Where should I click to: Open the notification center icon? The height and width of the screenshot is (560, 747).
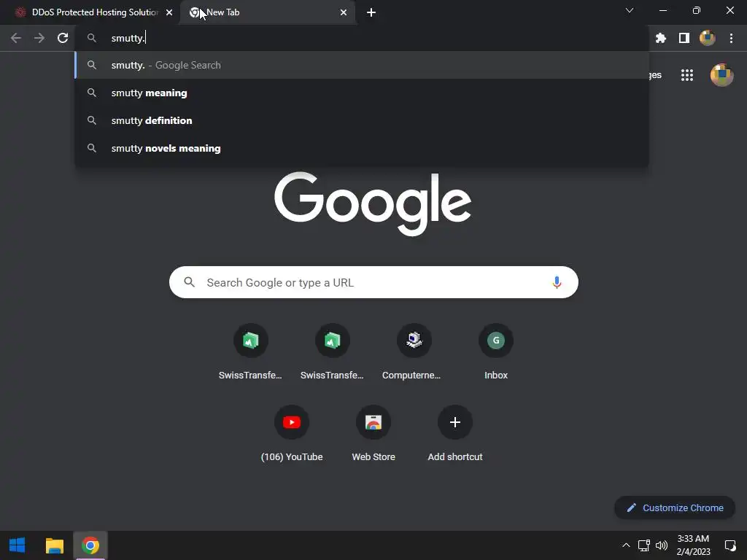click(729, 545)
